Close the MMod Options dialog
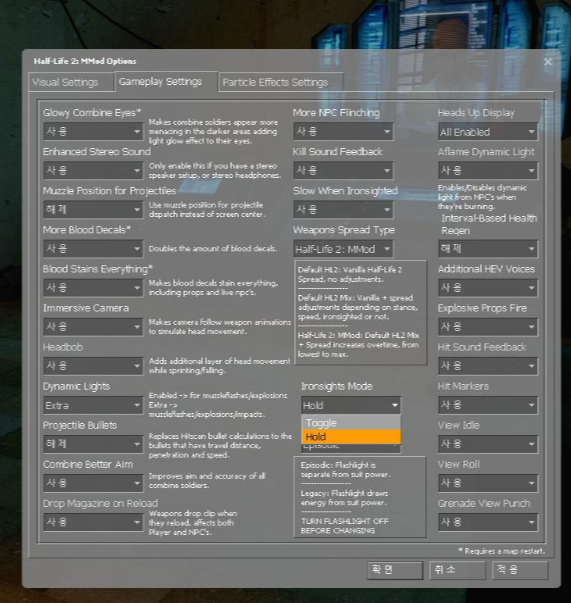 [x=548, y=62]
